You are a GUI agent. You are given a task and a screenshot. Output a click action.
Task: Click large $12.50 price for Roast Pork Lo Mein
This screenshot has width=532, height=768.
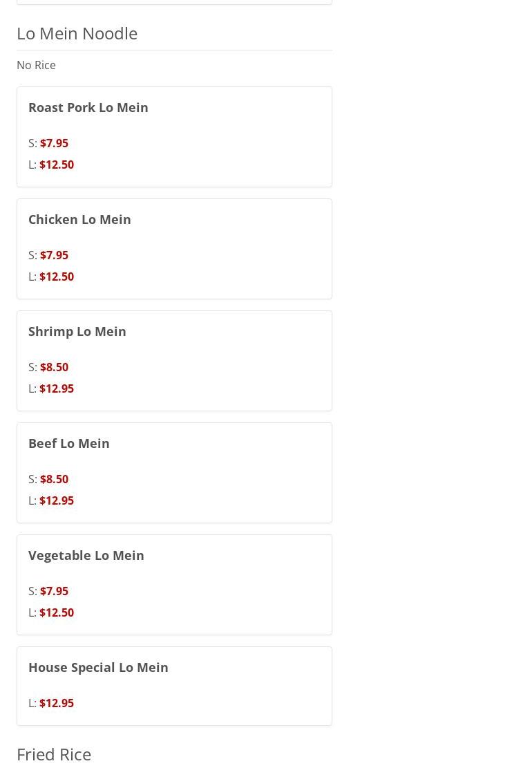pos(57,165)
